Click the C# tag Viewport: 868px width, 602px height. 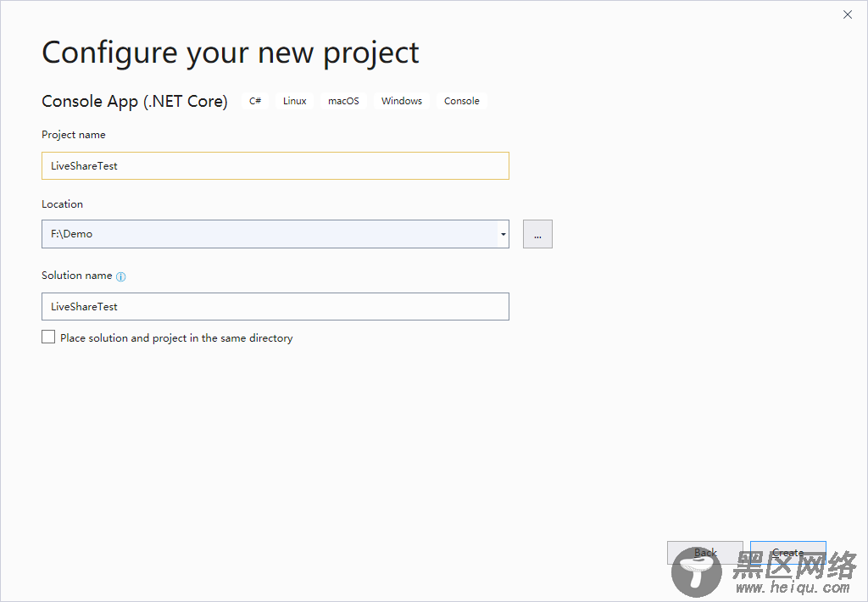click(255, 101)
